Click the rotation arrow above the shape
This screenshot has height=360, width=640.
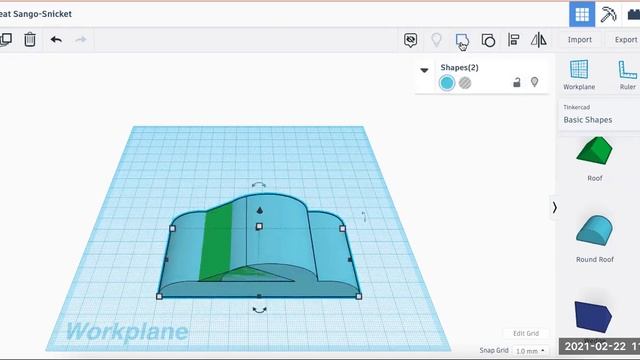tap(259, 185)
